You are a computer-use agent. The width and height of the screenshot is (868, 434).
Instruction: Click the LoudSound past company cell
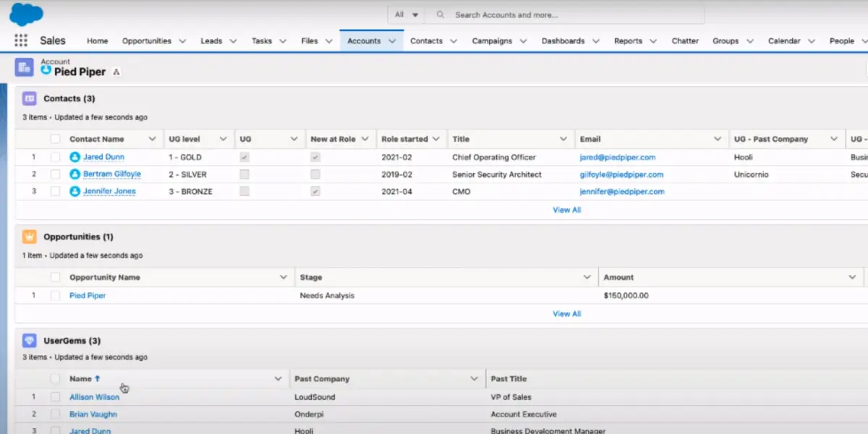pyautogui.click(x=315, y=397)
